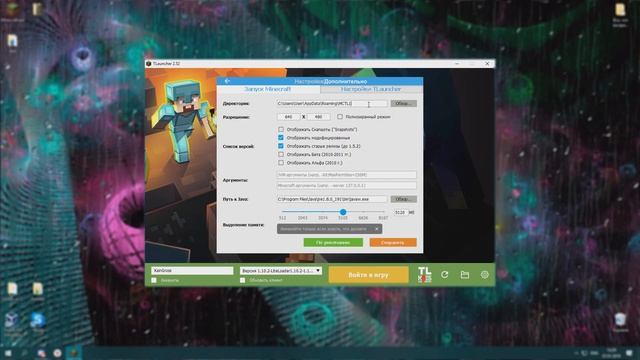Click the resolution width field
Viewport: 640px width, 360px height.
pos(288,117)
